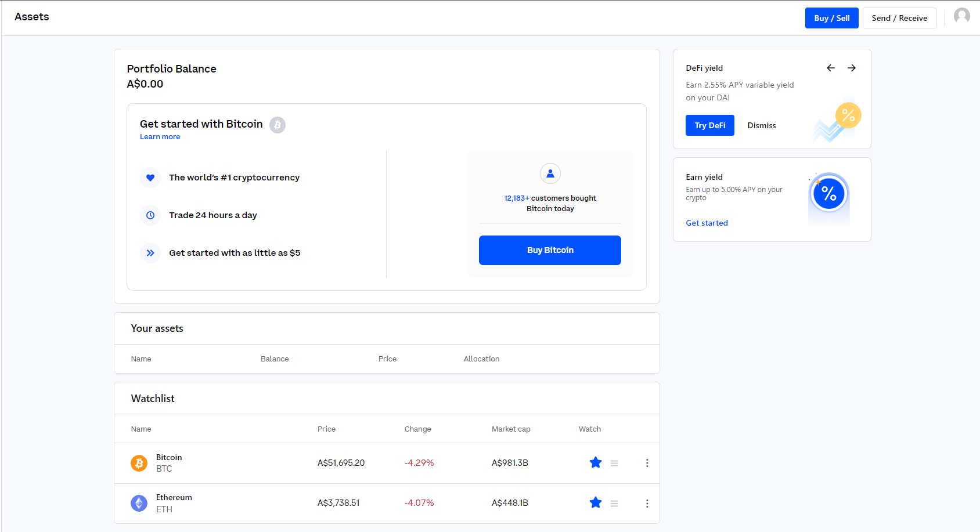Go to previous DeFi yield card arrow
The height and width of the screenshot is (532, 980).
click(x=831, y=68)
